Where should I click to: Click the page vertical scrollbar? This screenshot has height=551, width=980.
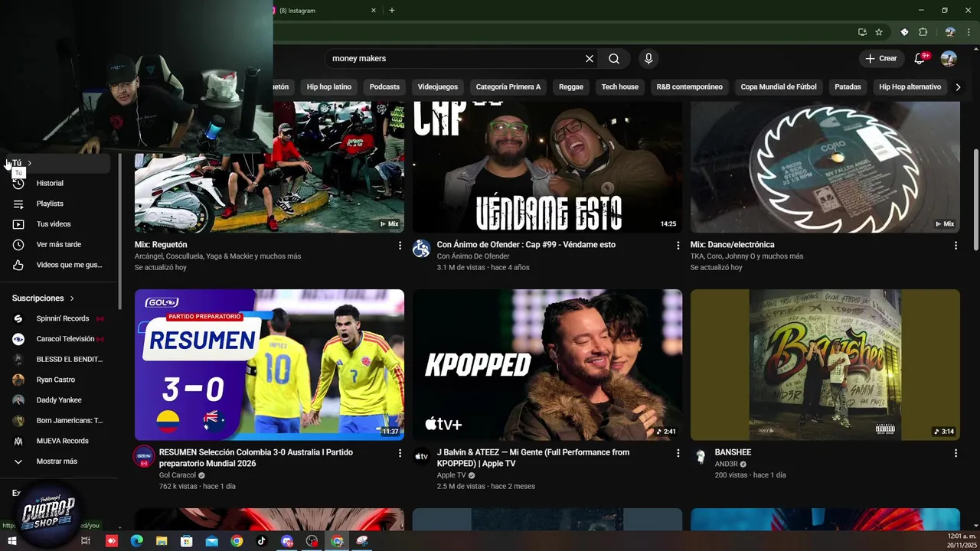pos(975,199)
